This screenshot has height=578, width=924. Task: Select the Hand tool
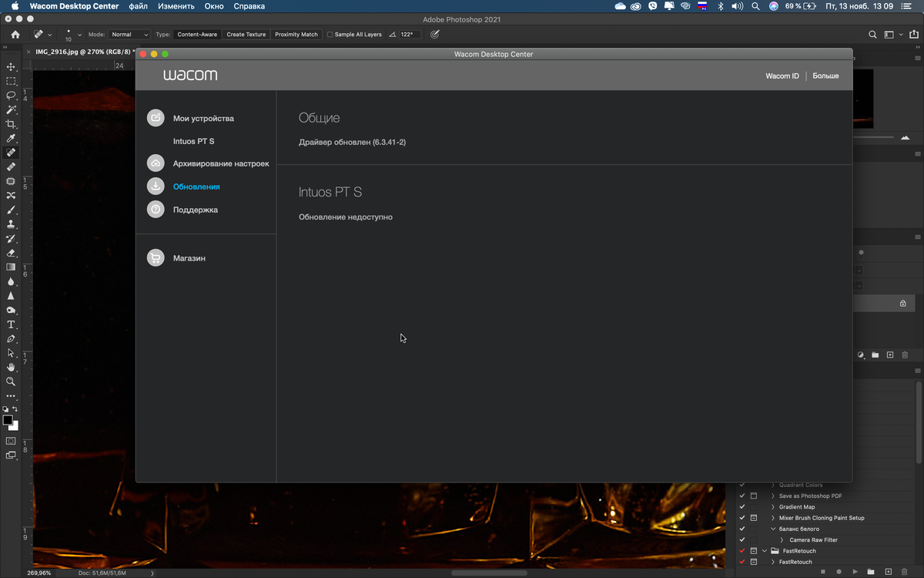pyautogui.click(x=11, y=367)
